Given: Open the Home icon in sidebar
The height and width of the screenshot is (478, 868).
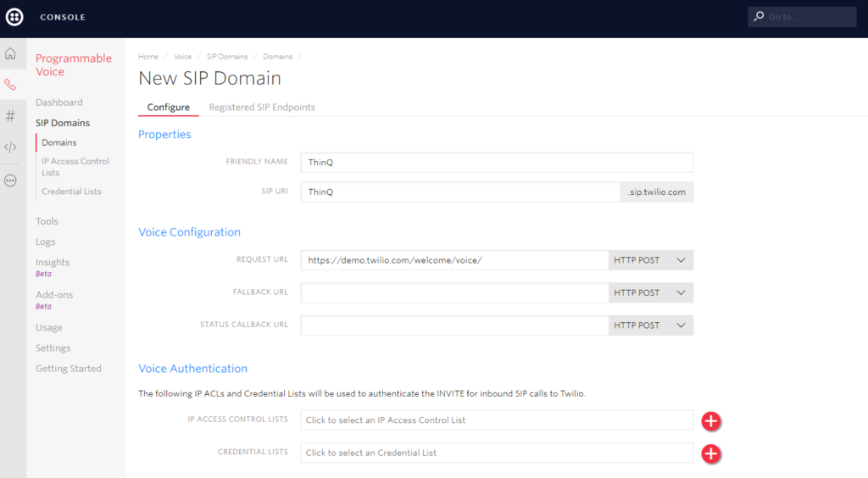Looking at the screenshot, I should click(10, 53).
